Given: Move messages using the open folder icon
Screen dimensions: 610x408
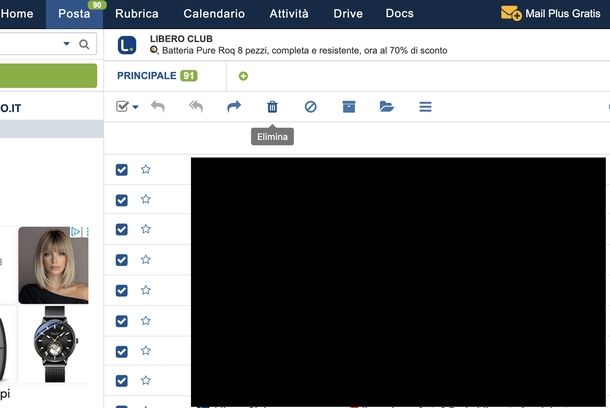Looking at the screenshot, I should click(x=387, y=107).
